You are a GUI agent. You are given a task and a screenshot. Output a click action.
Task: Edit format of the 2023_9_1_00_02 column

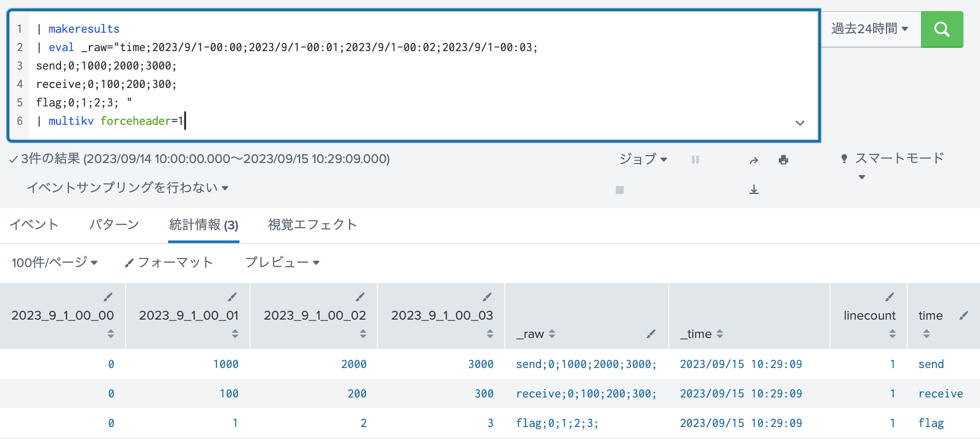(x=360, y=297)
